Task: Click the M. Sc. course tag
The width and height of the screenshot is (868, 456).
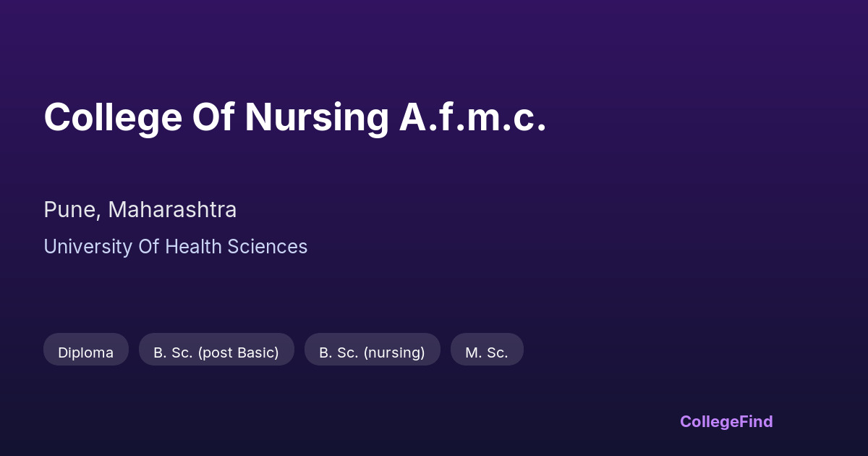Action: point(486,352)
